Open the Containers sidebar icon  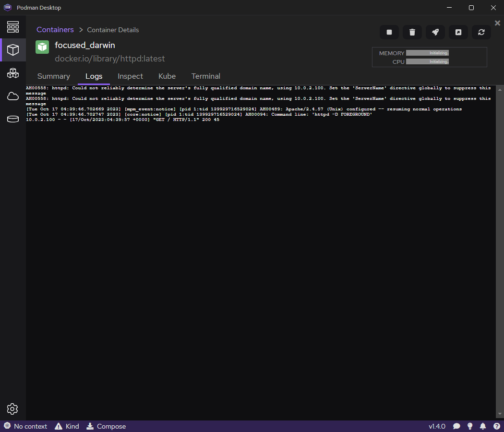click(13, 50)
